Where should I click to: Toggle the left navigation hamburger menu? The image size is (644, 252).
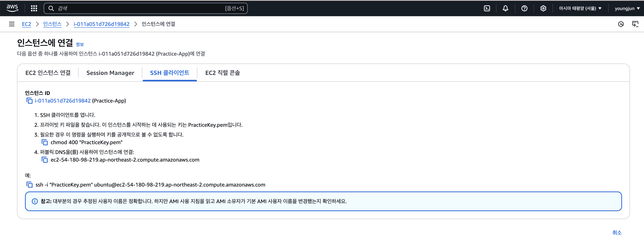pos(12,24)
